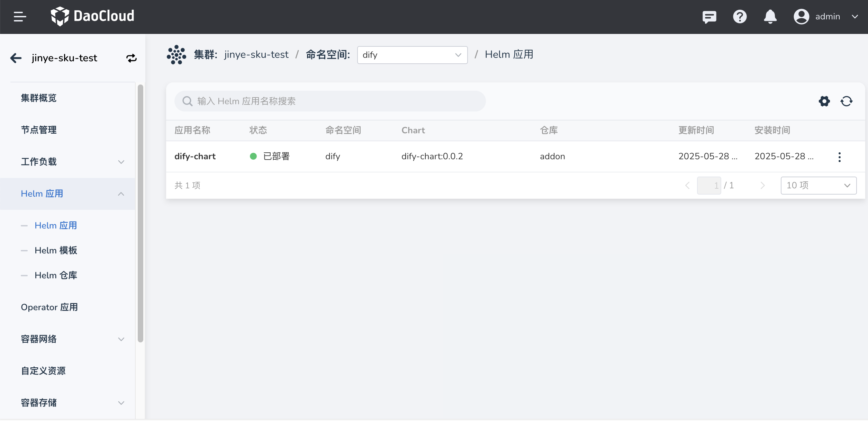
Task: Open the dify namespace dropdown
Action: [412, 55]
